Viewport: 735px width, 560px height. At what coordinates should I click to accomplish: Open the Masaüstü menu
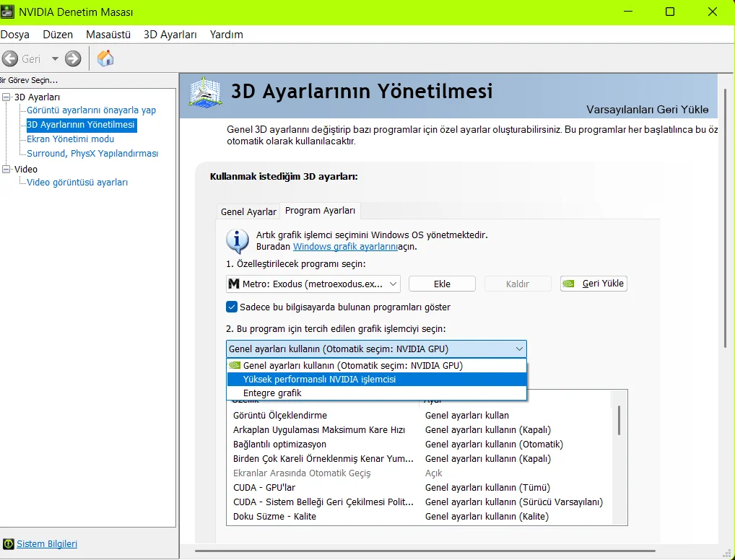click(x=108, y=34)
